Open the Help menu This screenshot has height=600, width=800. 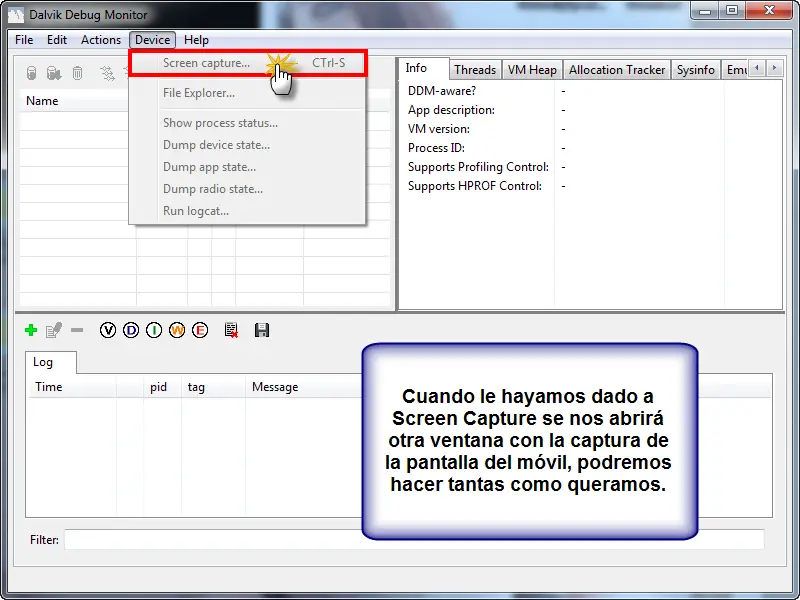click(x=196, y=40)
